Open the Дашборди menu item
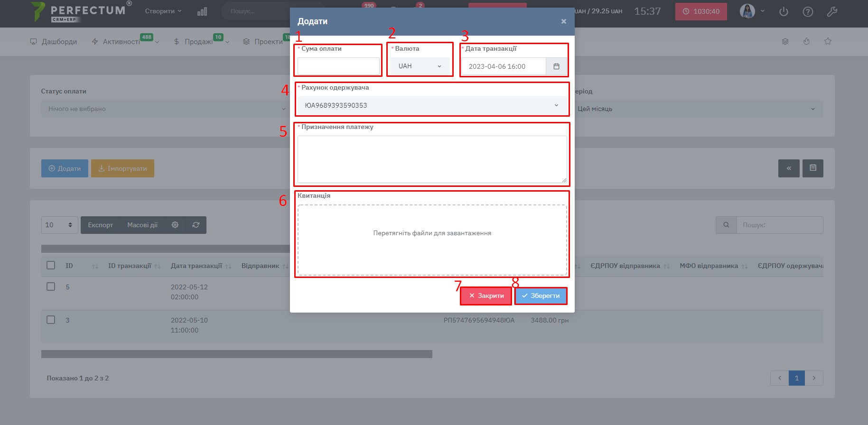Viewport: 868px width, 425px height. [53, 42]
